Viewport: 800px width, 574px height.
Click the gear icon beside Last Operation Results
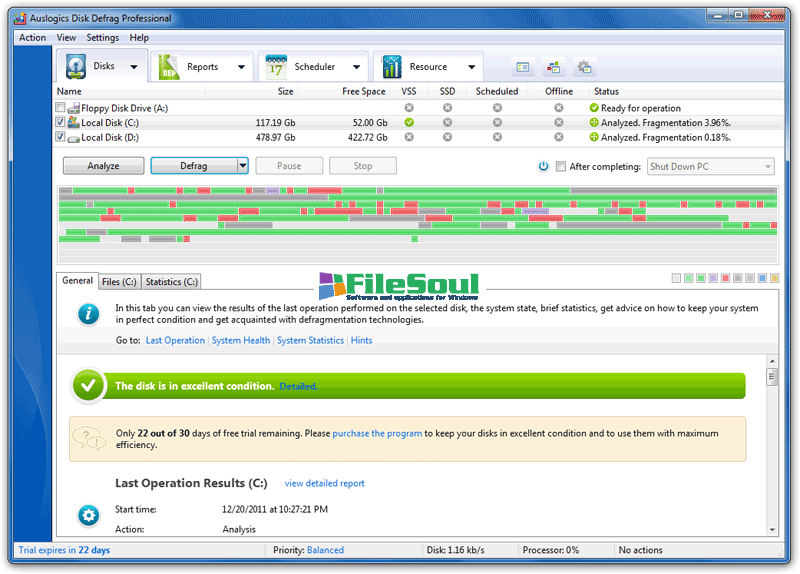coord(88,516)
